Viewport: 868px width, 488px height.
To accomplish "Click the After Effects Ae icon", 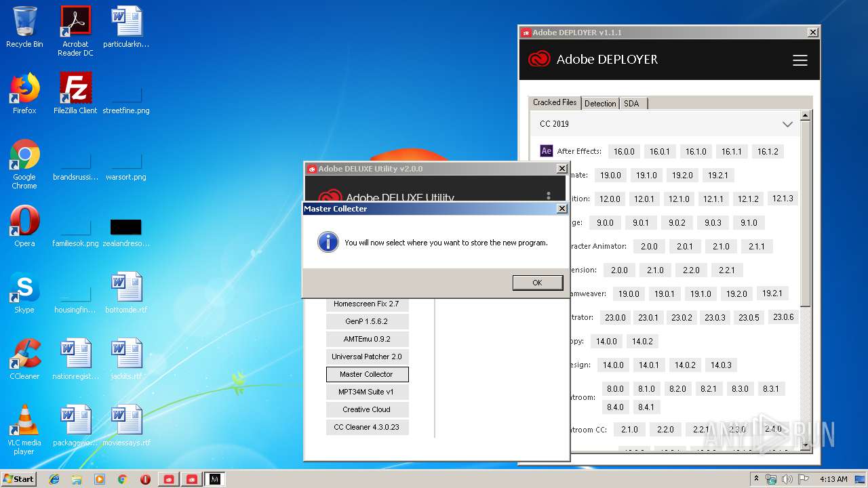I will (547, 151).
